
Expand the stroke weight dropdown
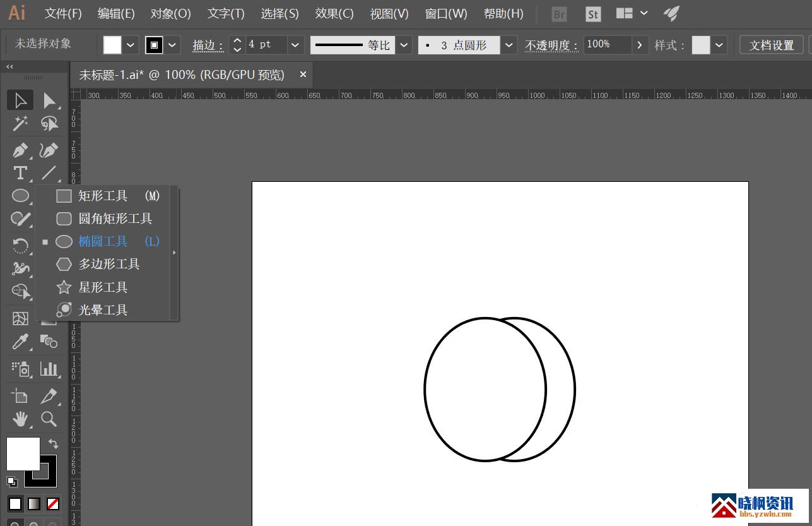(x=295, y=45)
